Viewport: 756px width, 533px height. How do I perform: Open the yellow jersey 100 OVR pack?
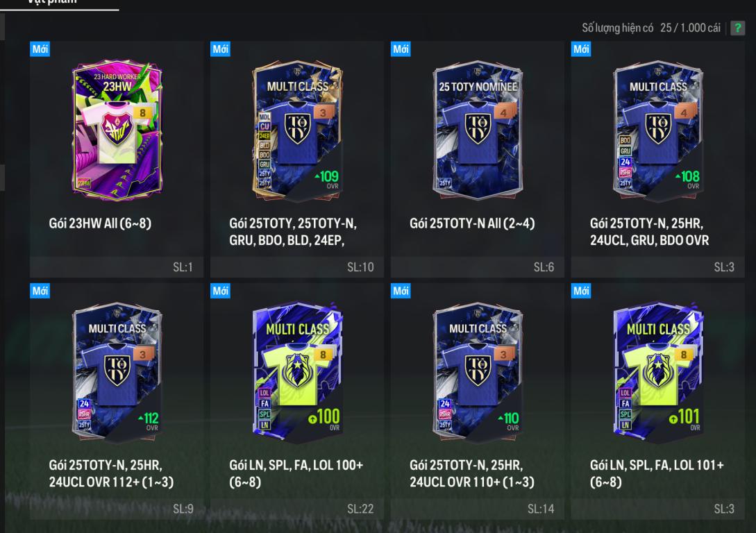click(x=298, y=372)
